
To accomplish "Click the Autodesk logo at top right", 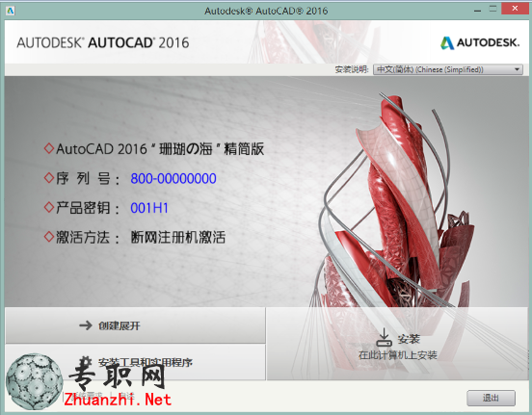I will (x=480, y=42).
